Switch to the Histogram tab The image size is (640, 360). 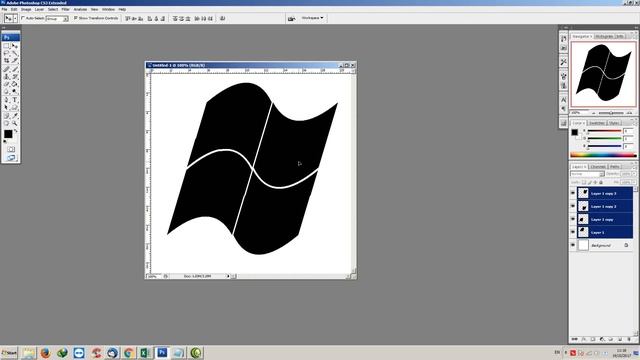(604, 36)
